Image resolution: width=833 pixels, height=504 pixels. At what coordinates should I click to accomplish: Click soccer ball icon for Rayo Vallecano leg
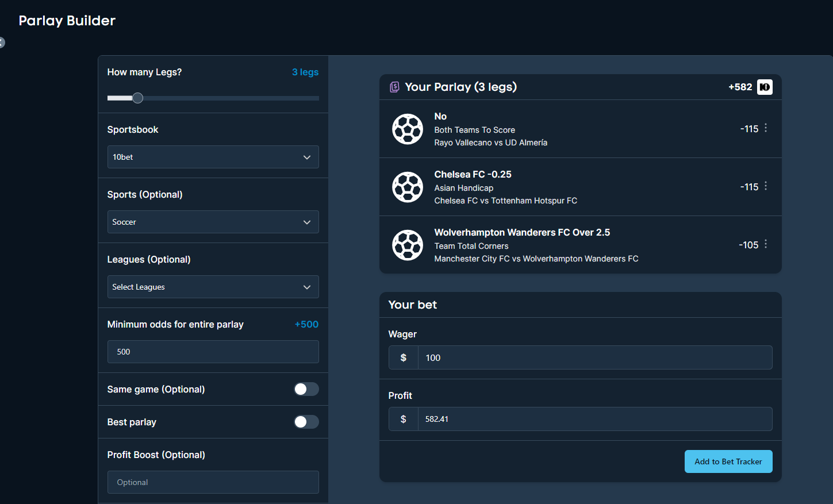[x=408, y=129]
